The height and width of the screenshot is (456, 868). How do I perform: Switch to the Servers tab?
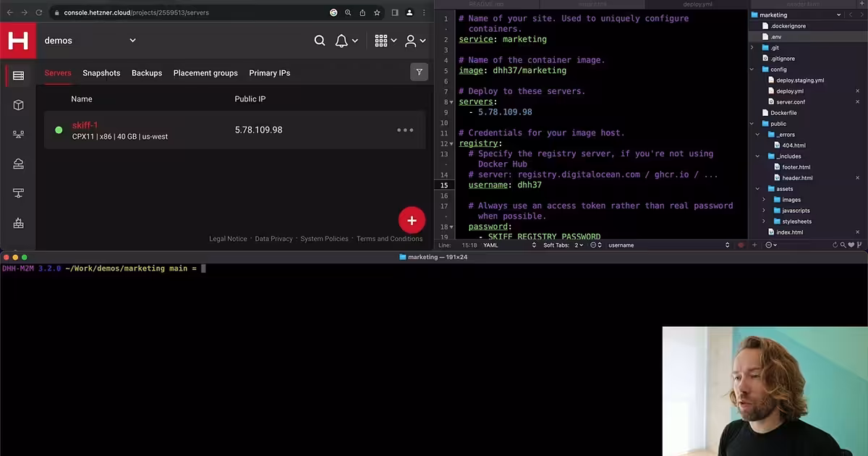pyautogui.click(x=58, y=73)
